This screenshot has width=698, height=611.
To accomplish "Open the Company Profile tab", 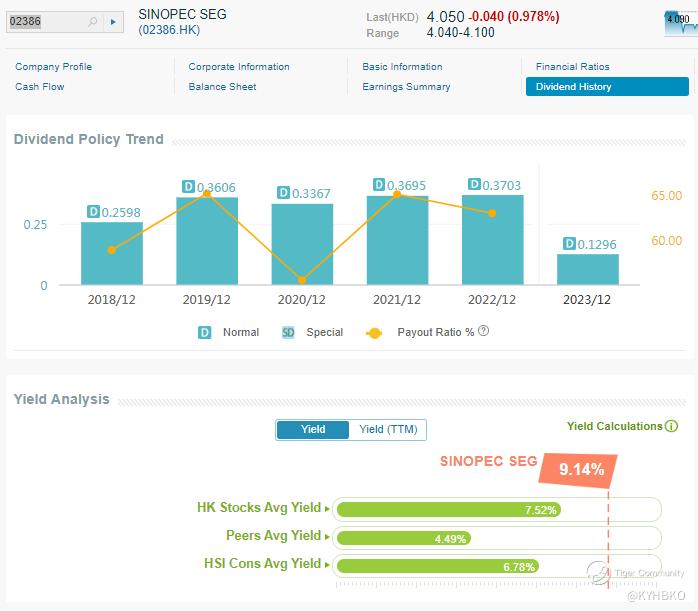I will click(x=53, y=67).
